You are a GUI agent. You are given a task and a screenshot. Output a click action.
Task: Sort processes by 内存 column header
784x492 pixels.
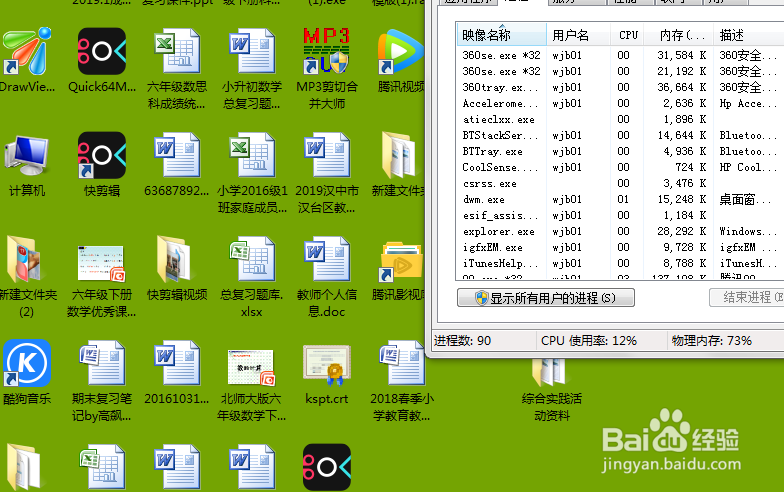pos(679,35)
